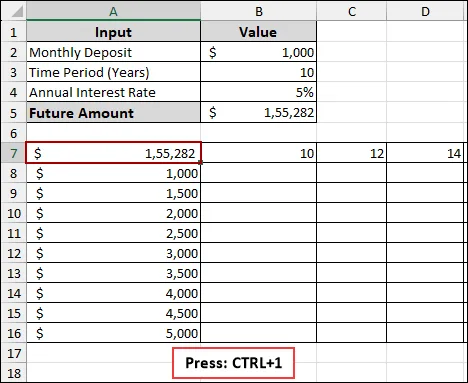Select the highlighted $ 1,55,282 cell in row 7
Image resolution: width=468 pixels, height=383 pixels.
(113, 153)
